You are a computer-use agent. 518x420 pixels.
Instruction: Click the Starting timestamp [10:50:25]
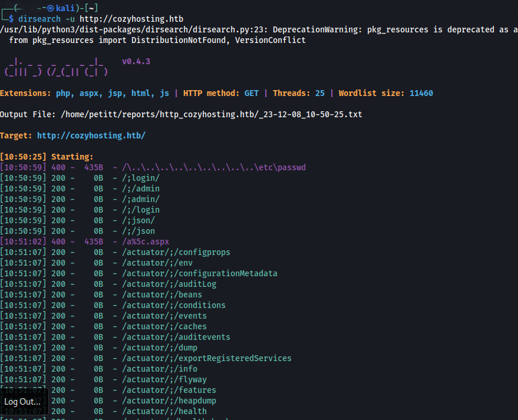pos(23,157)
